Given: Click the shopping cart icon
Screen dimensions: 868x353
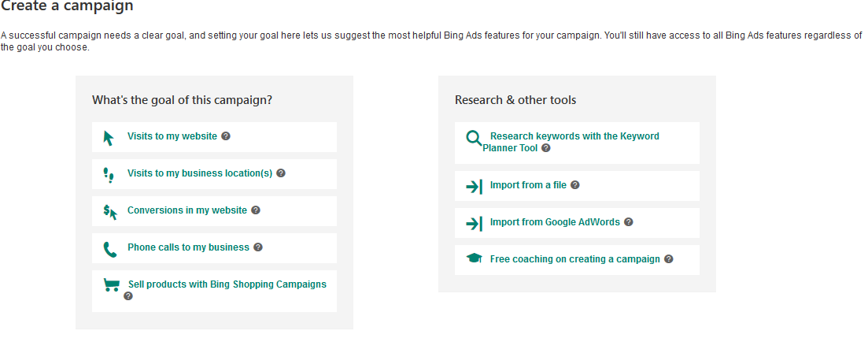Looking at the screenshot, I should [x=111, y=284].
